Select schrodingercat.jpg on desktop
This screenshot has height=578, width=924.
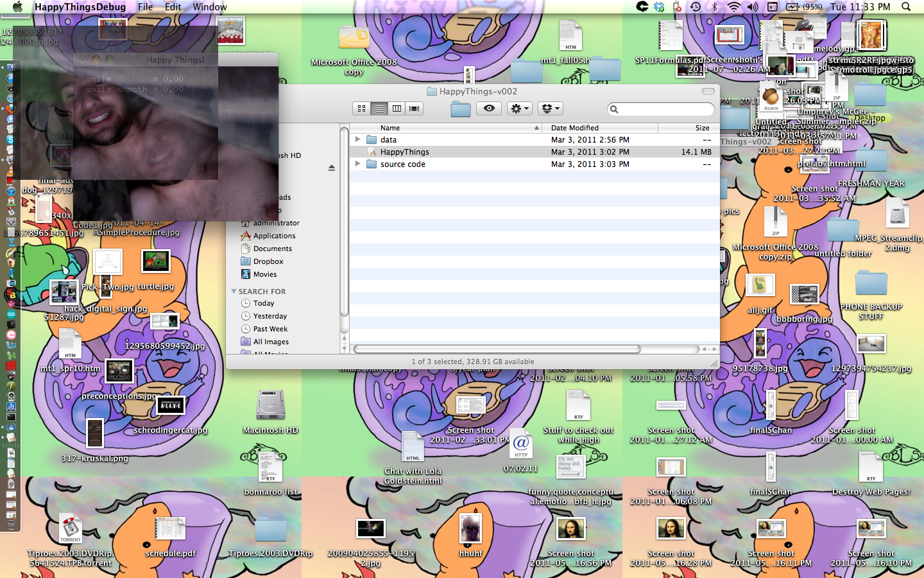coord(171,405)
